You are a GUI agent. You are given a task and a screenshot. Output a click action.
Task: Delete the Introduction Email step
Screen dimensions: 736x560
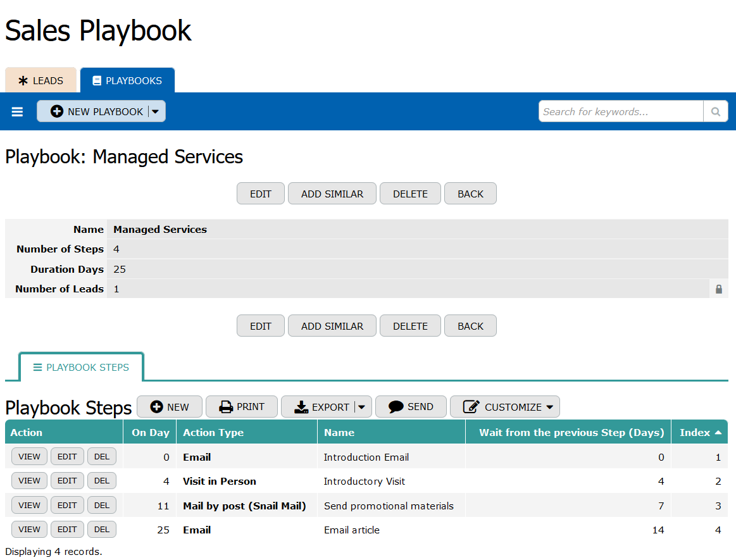pyautogui.click(x=102, y=457)
